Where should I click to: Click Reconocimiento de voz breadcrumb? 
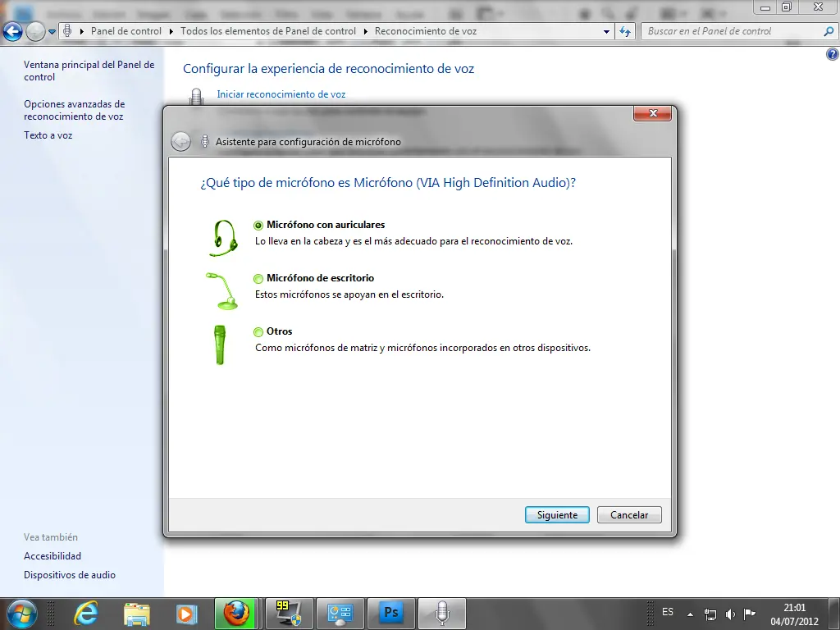[x=426, y=31]
